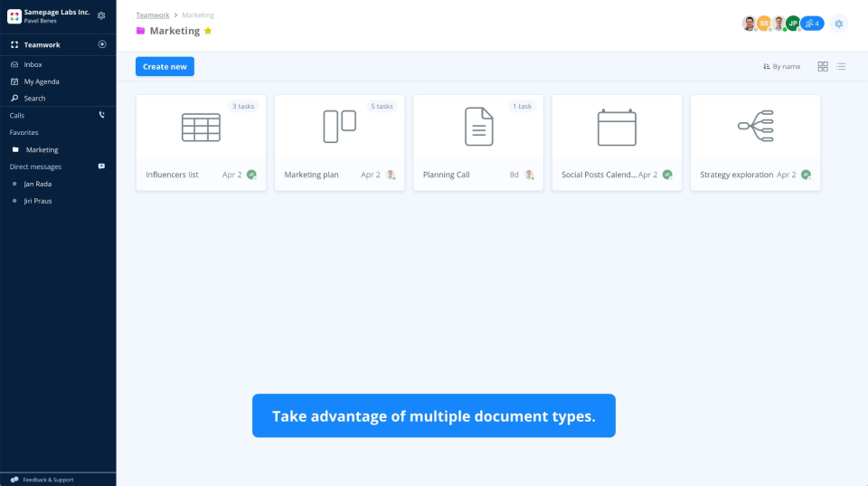Screen dimensions: 868x486
Task: Open Marketing folder in Favorites
Action: coord(42,149)
